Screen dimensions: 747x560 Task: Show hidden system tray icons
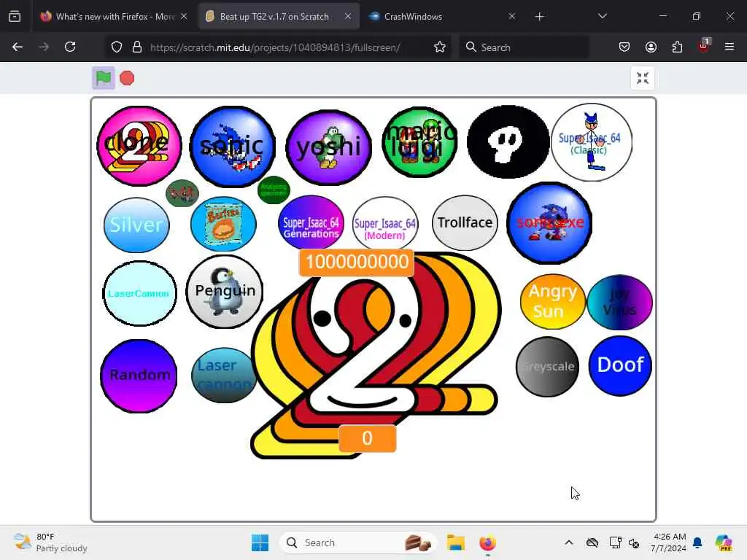point(569,542)
